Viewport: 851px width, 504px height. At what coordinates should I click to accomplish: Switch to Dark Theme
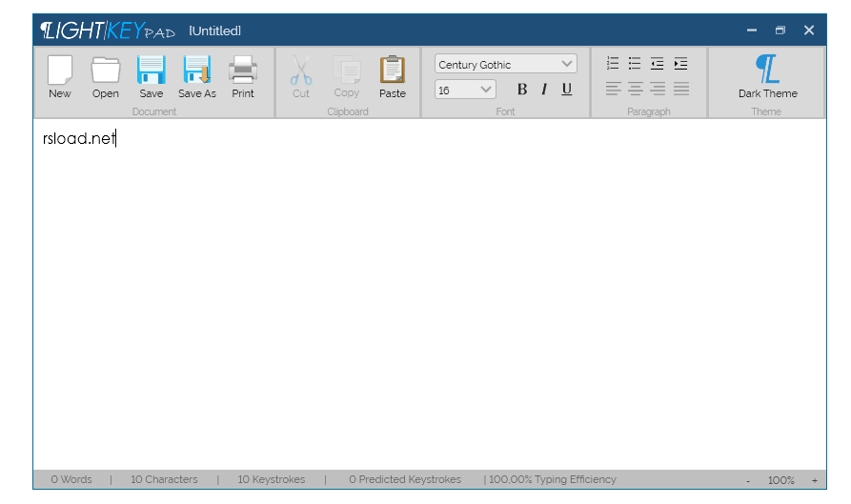pos(767,76)
